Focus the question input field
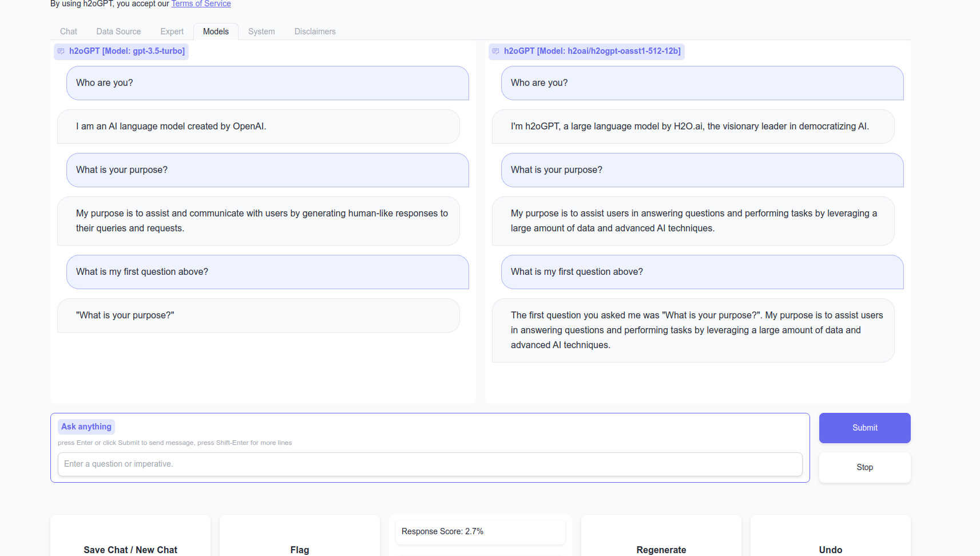 (x=430, y=464)
